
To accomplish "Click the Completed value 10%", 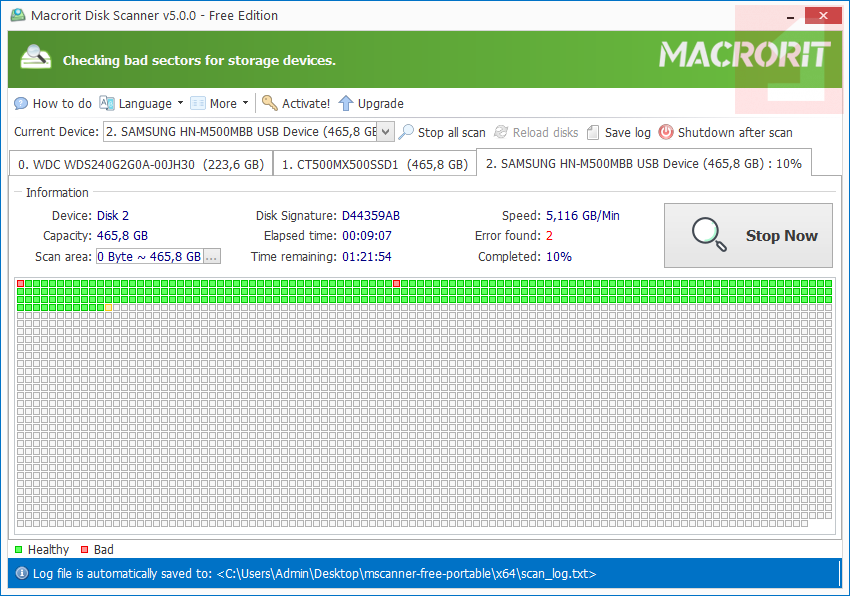I will coord(559,257).
